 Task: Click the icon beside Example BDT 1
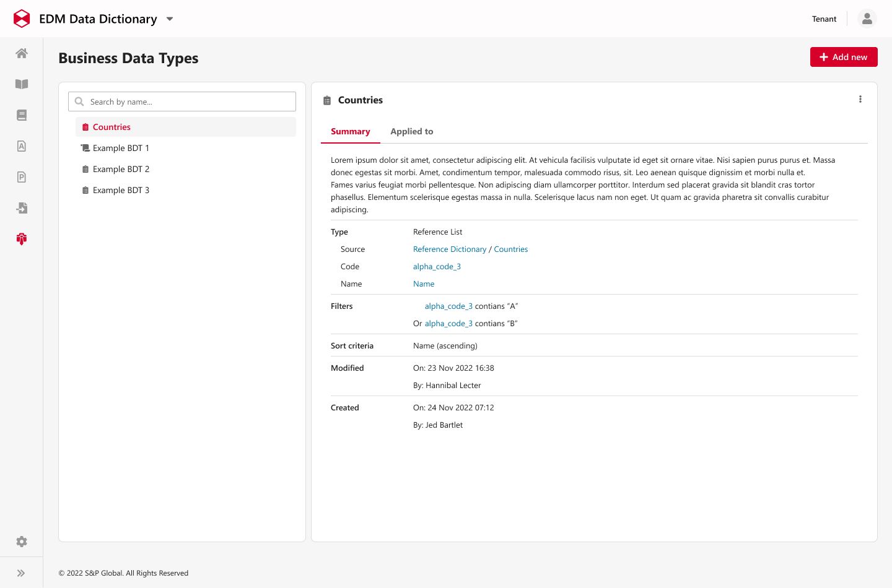point(85,148)
